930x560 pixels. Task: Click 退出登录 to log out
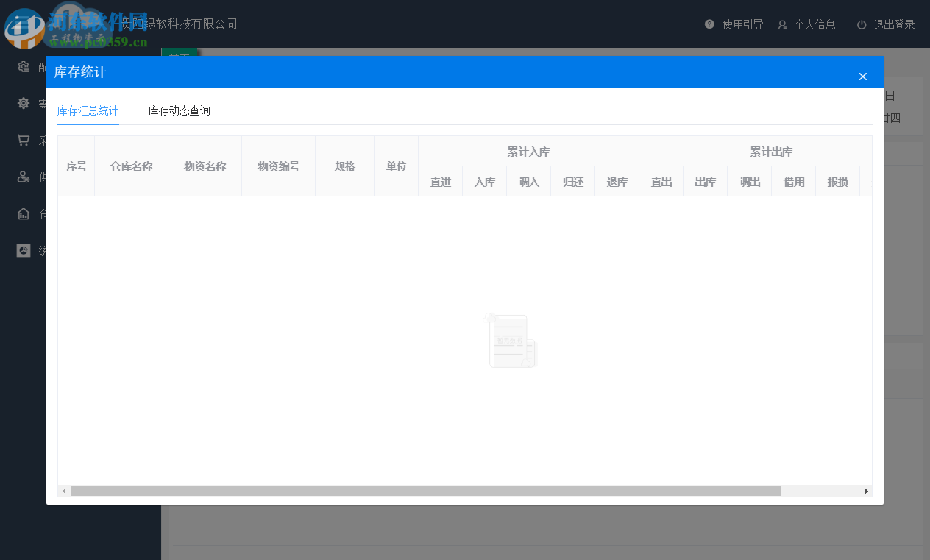click(x=895, y=24)
